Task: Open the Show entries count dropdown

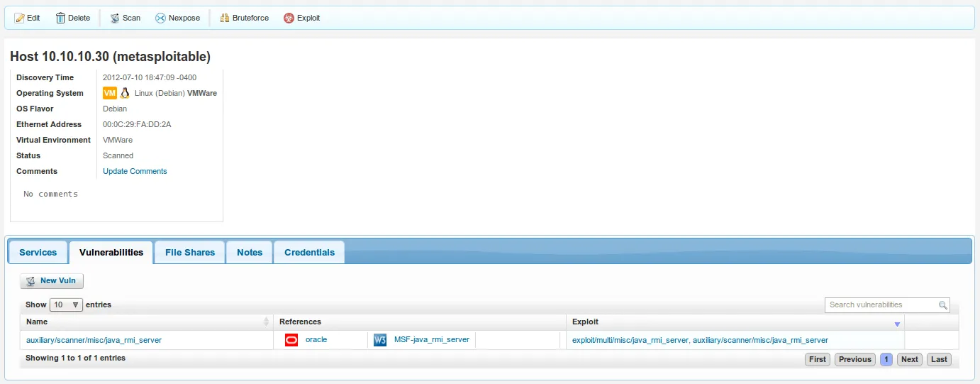Action: click(x=66, y=305)
